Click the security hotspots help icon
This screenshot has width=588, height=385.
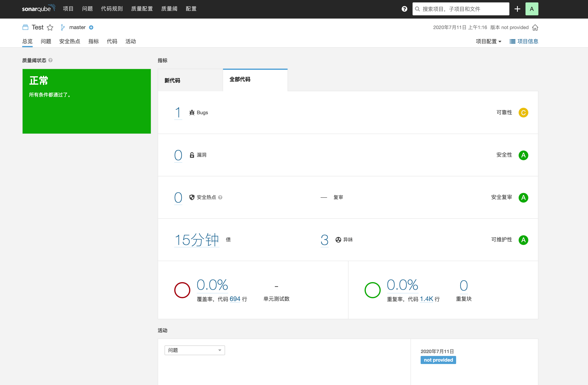(220, 197)
